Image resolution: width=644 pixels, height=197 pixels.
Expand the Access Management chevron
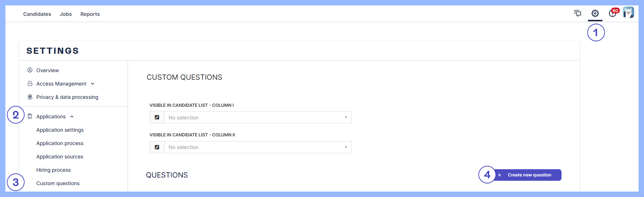point(93,84)
